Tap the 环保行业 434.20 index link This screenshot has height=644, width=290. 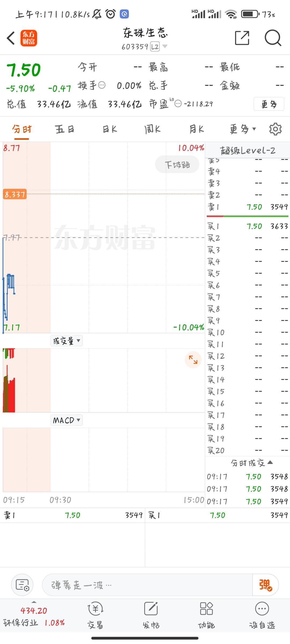click(x=34, y=617)
